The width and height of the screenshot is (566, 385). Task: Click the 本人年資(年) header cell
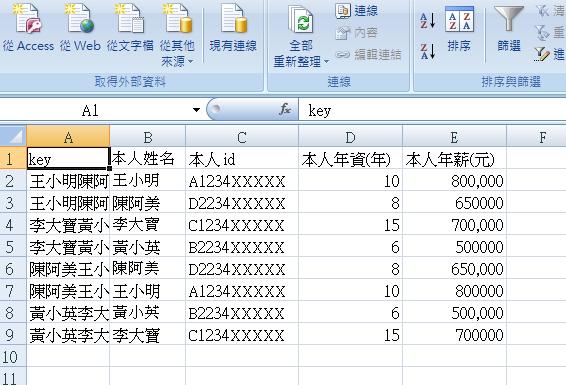(351, 158)
